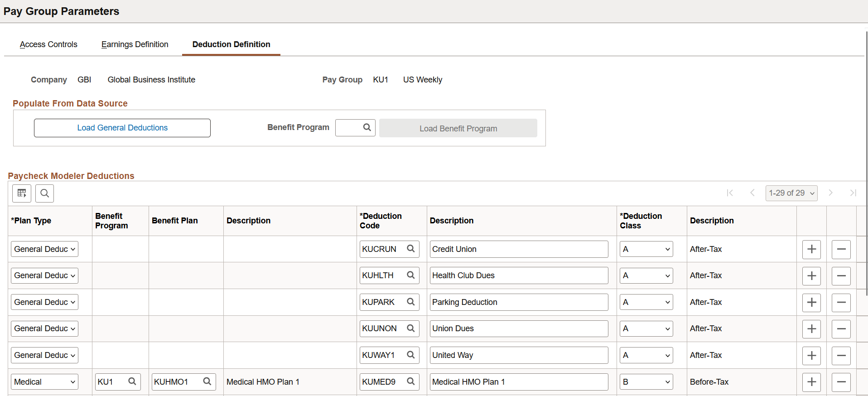Open Deduction Class dropdown for Credit Union
Viewport: 868px width, 396px height.
click(x=646, y=249)
